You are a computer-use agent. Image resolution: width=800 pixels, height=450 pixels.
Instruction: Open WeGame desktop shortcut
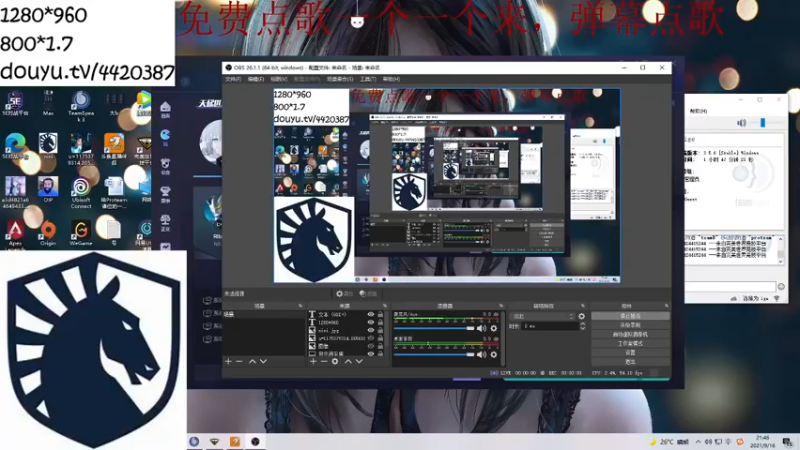click(x=81, y=234)
